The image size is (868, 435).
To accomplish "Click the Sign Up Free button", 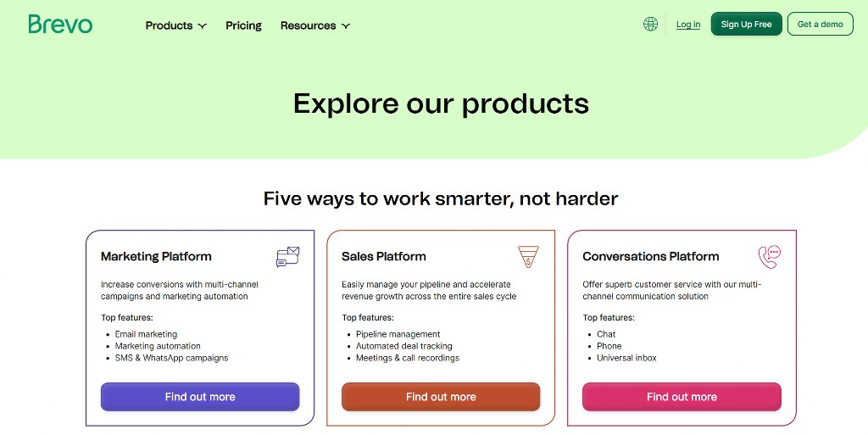I will point(746,24).
